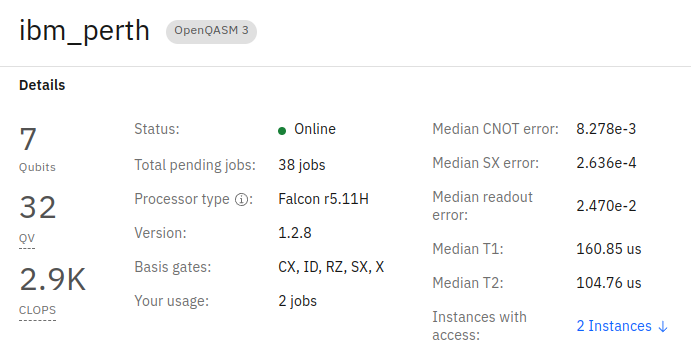Click the Median T2 value 104.76 us
Viewport: 691px width, 363px height.
click(609, 283)
